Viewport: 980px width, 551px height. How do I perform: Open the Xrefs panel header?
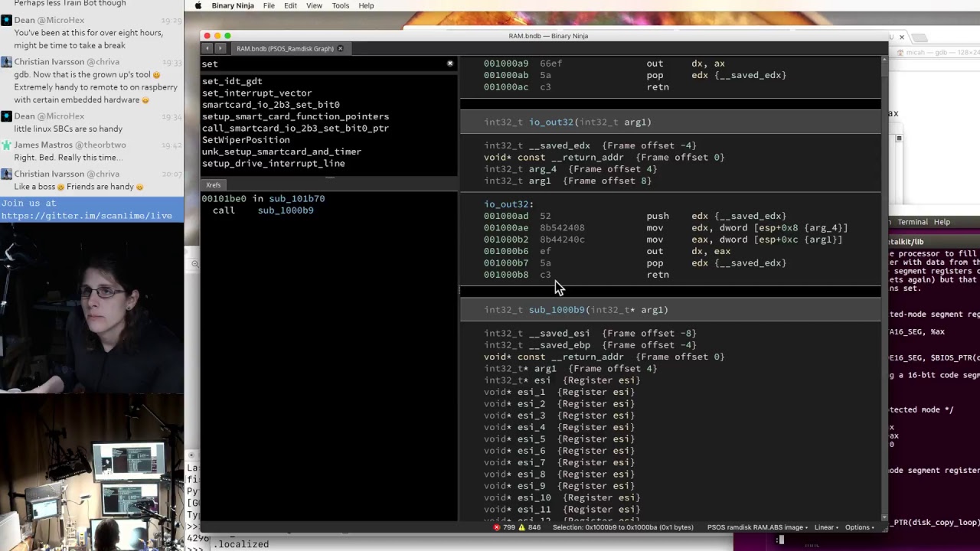coord(214,185)
